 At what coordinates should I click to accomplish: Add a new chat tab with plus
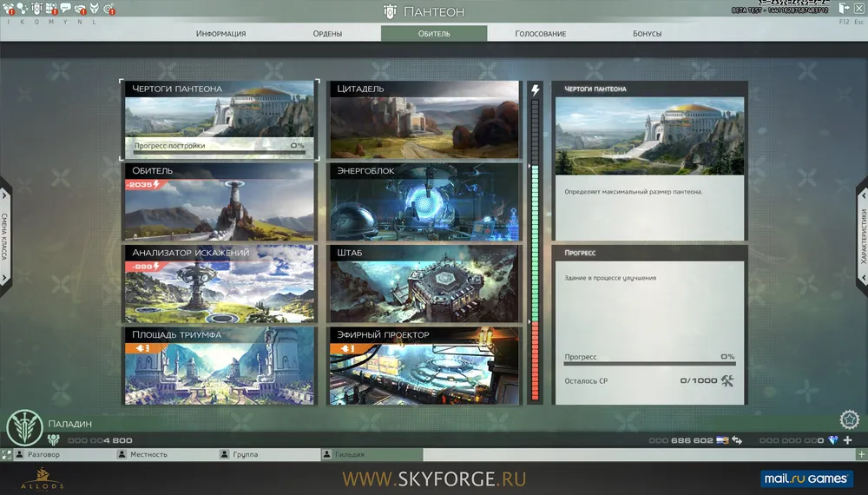point(861,454)
